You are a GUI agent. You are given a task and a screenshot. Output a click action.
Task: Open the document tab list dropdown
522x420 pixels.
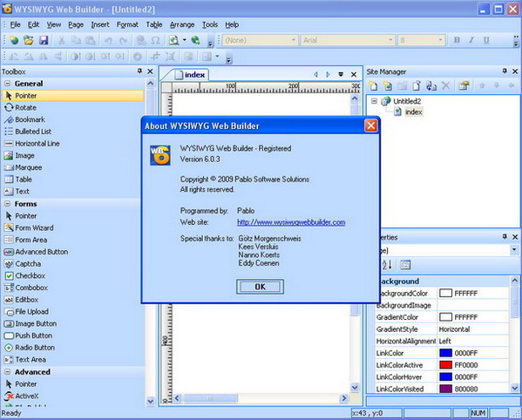click(341, 74)
